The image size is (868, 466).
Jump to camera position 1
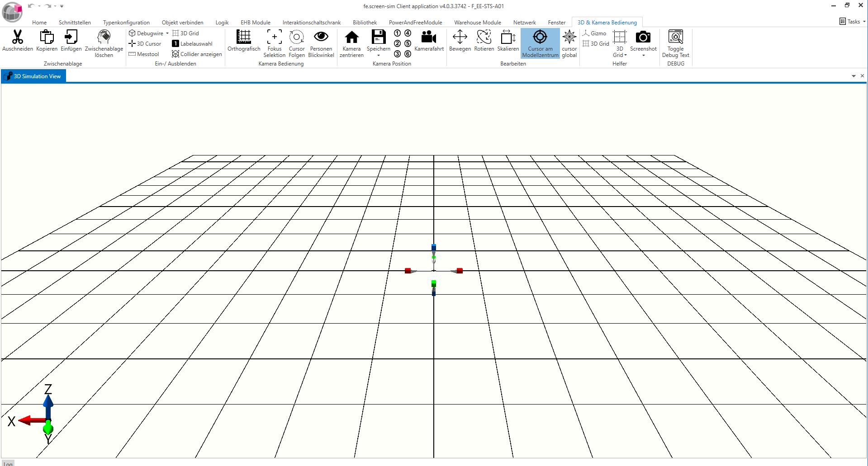(397, 33)
